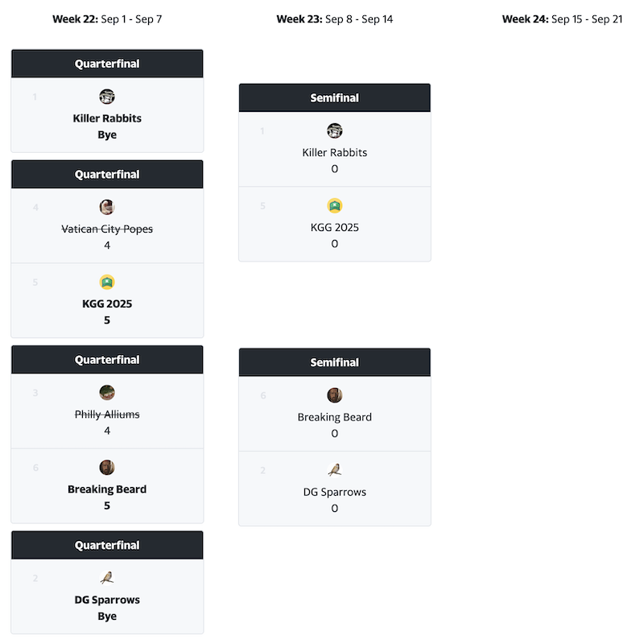Click DG Sparrows bird avatar in Quarterfinal
The height and width of the screenshot is (644, 644).
click(x=107, y=578)
